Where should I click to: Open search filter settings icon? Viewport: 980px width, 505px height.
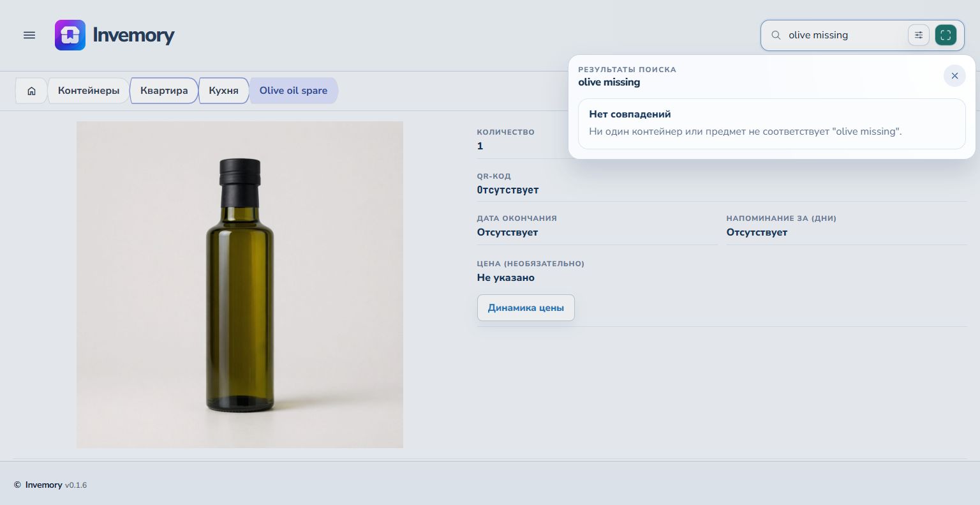(x=919, y=35)
